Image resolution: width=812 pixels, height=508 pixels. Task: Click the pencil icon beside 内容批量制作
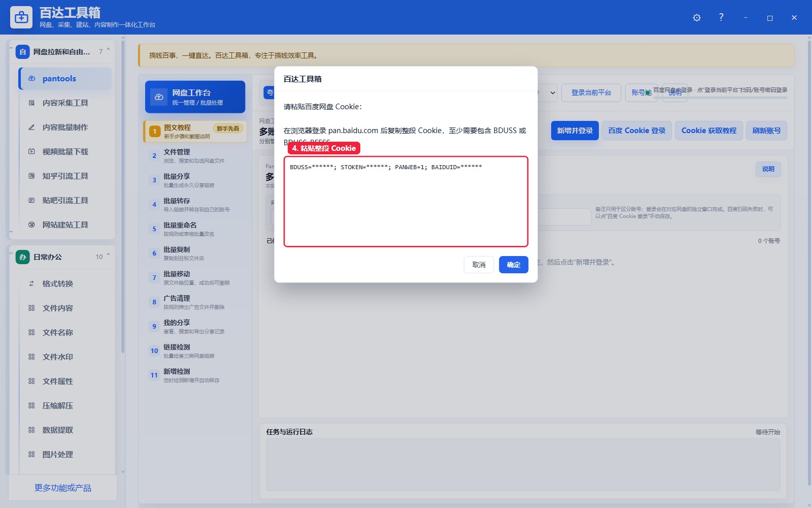[31, 128]
